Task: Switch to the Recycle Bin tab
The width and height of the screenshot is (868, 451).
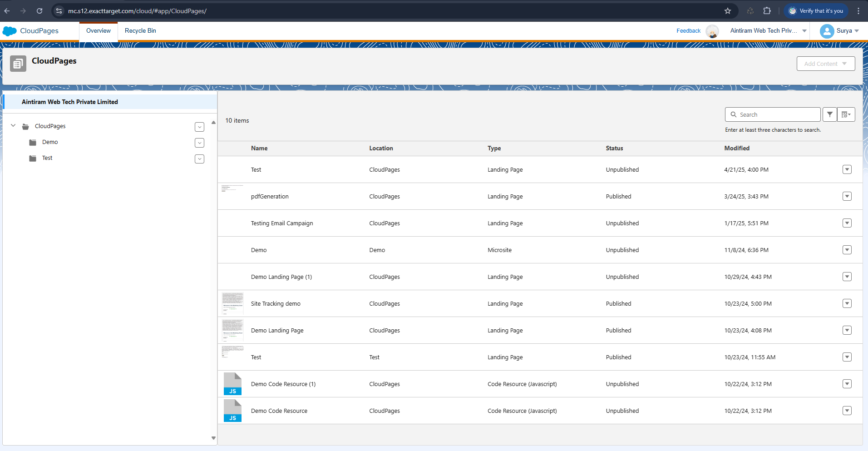Action: coord(140,31)
